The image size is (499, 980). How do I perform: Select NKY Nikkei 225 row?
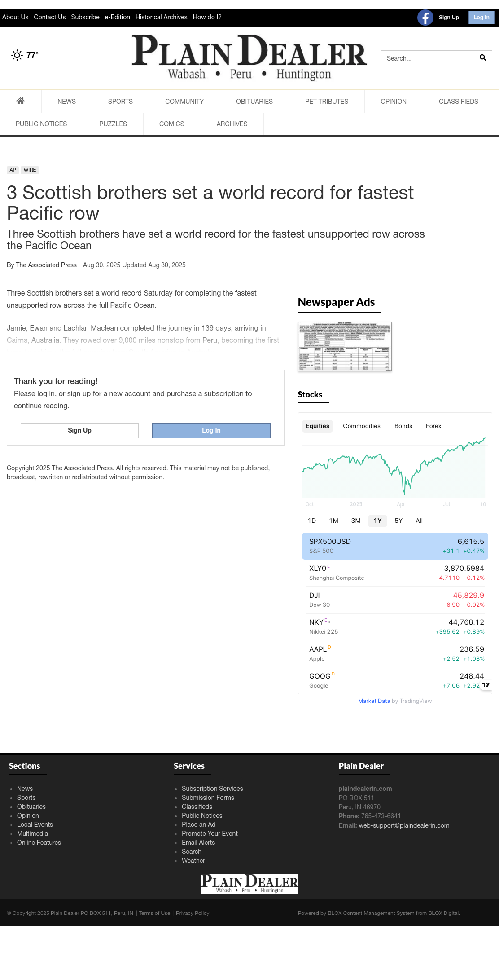pyautogui.click(x=395, y=627)
